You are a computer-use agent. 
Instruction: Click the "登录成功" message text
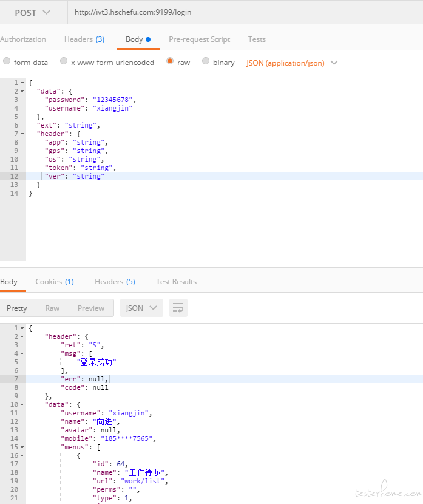pos(96,363)
